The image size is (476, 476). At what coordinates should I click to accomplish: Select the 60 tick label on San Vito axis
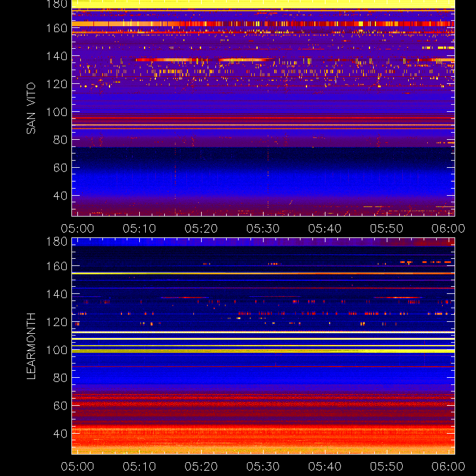(60, 168)
